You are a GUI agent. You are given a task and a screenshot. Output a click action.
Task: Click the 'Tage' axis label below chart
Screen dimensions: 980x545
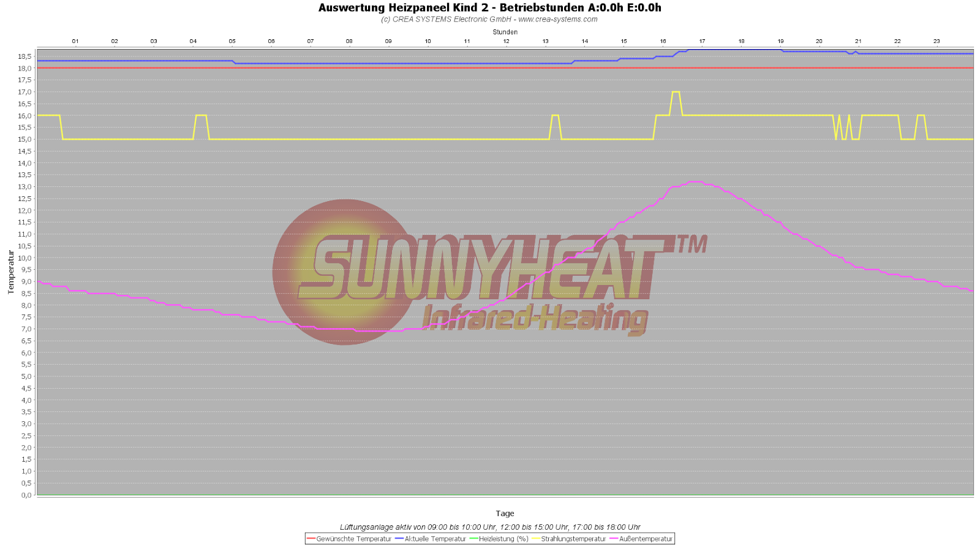(505, 513)
